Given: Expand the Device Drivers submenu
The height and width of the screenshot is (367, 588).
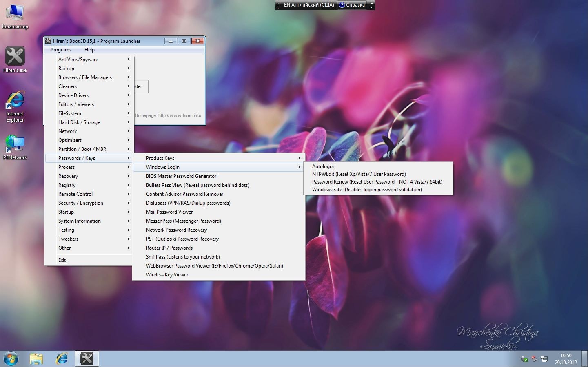Looking at the screenshot, I should click(x=89, y=95).
